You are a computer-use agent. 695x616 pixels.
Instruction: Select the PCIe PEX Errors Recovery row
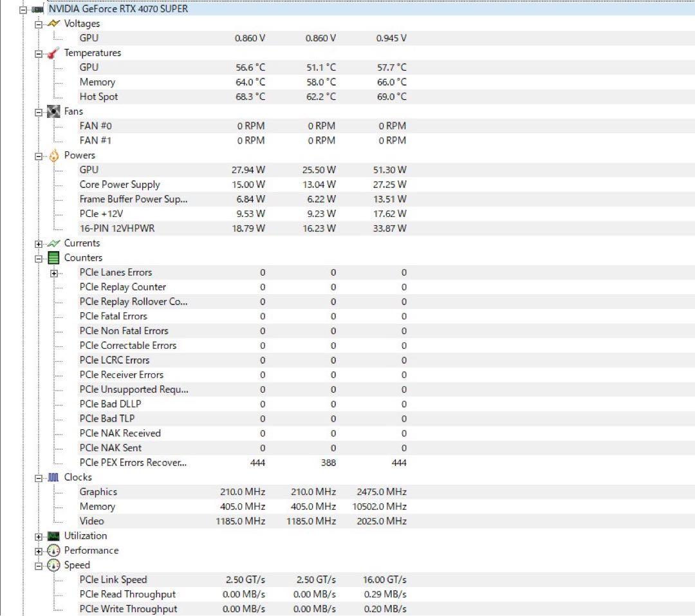(x=133, y=463)
